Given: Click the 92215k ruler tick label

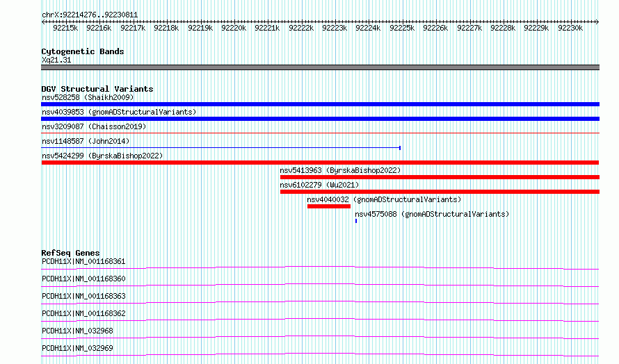Looking at the screenshot, I should pyautogui.click(x=65, y=28).
